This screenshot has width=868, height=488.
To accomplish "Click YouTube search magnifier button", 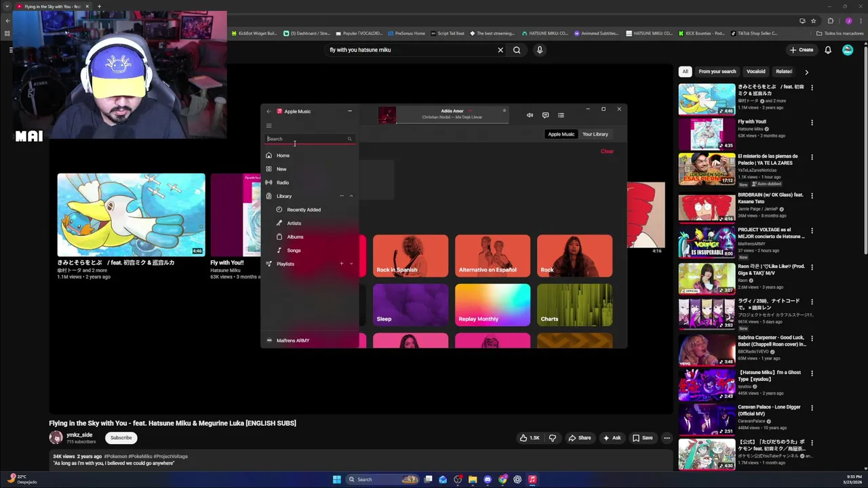I will tap(517, 49).
